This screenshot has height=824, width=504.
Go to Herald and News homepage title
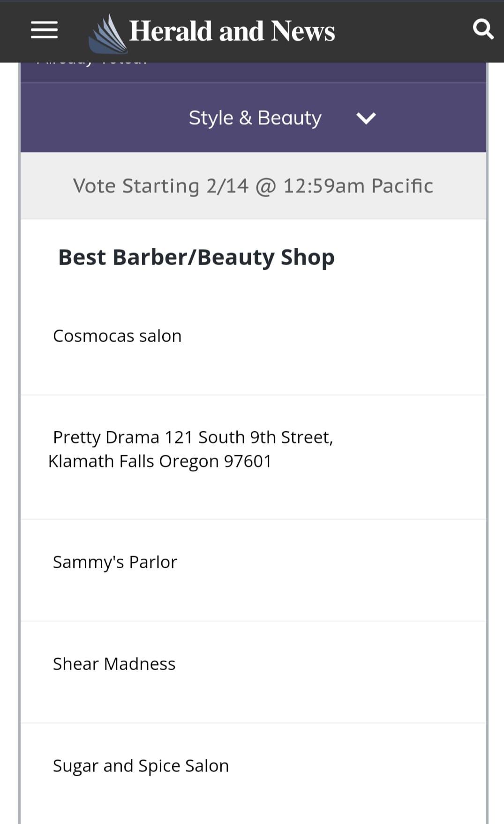pyautogui.click(x=232, y=31)
